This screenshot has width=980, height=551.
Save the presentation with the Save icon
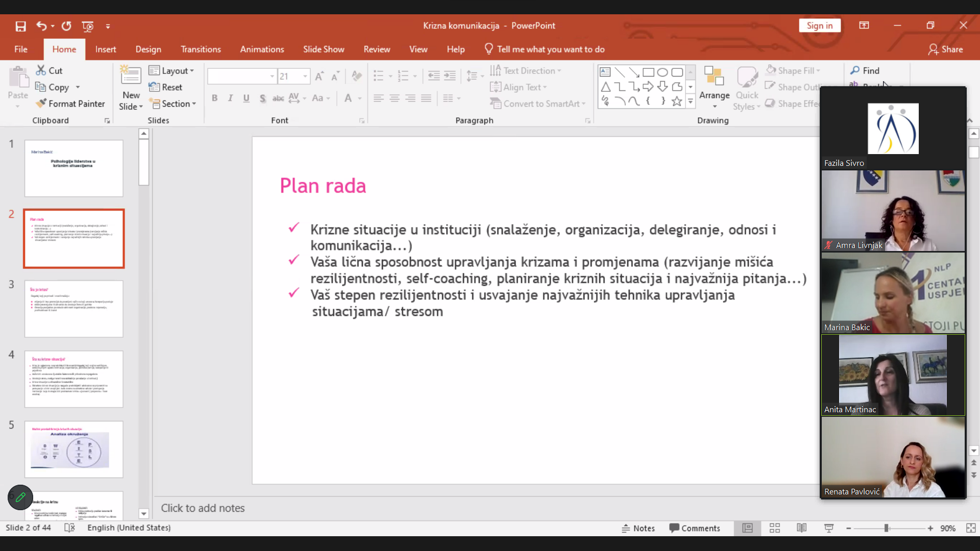coord(20,26)
